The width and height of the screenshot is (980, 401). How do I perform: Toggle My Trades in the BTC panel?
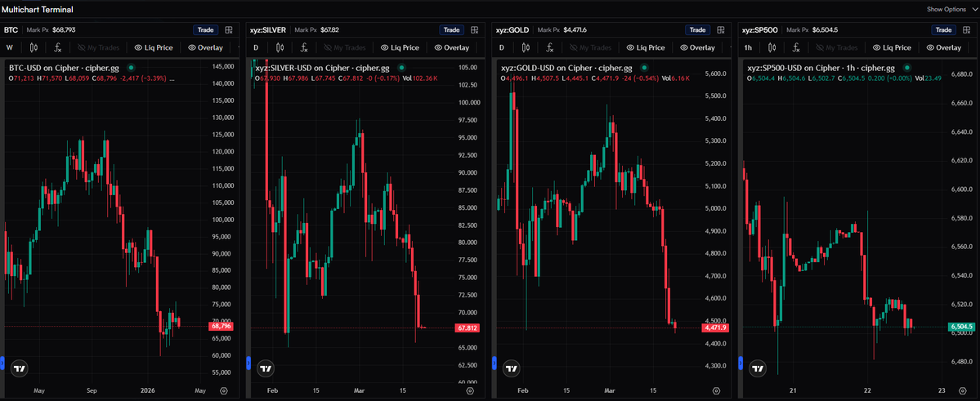pyautogui.click(x=99, y=47)
